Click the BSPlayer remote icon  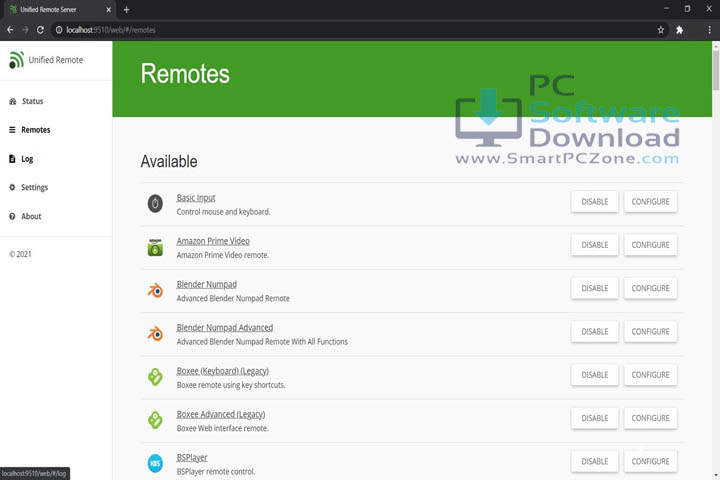[x=155, y=463]
